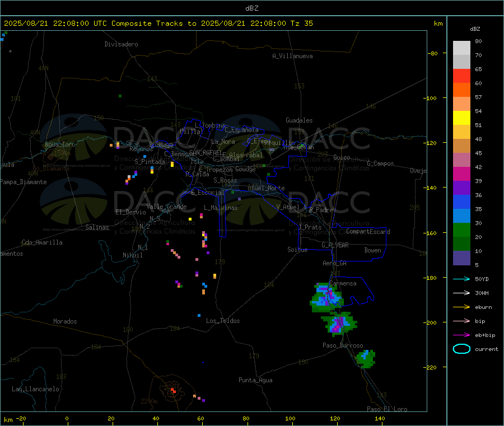Click the 'Morados' label

pos(66,321)
